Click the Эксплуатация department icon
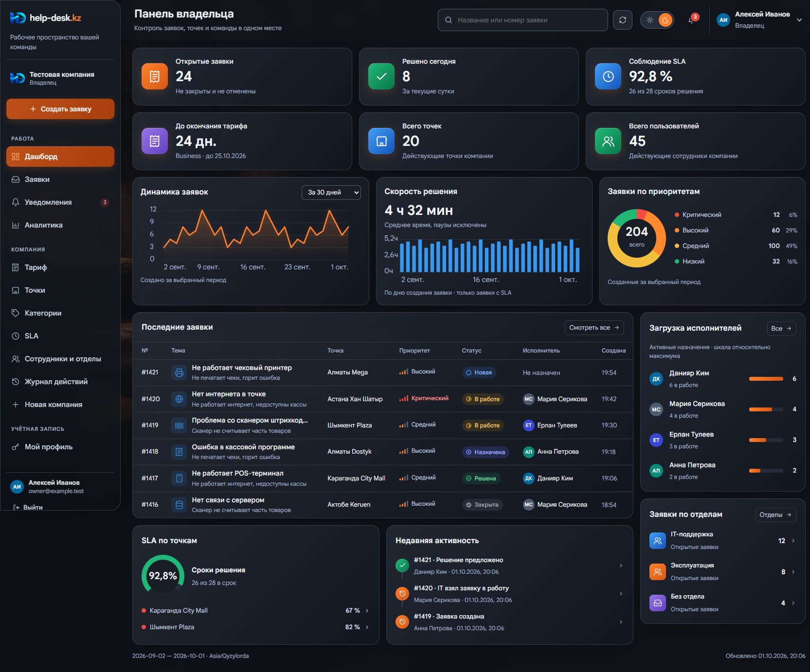Screen dimensions: 810x672 pyautogui.click(x=657, y=571)
